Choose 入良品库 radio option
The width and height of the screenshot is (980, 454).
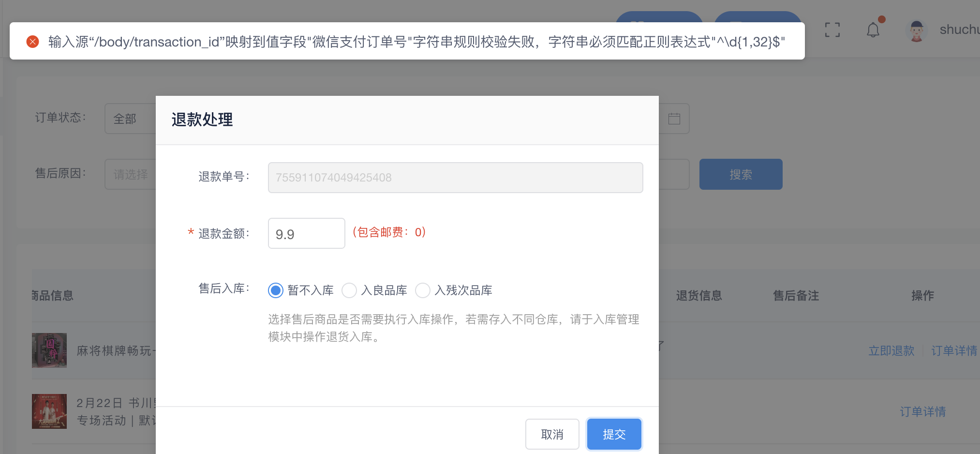click(349, 290)
